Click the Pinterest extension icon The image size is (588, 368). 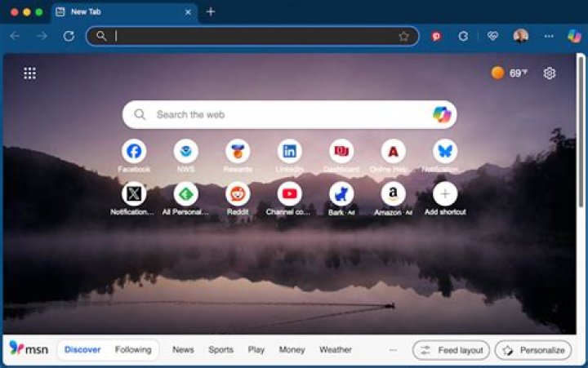click(x=436, y=37)
